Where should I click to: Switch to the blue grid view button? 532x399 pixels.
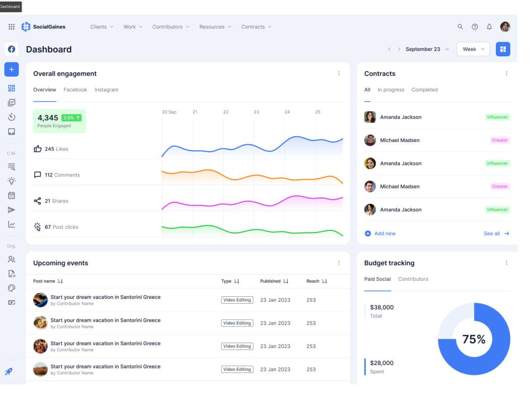point(503,49)
